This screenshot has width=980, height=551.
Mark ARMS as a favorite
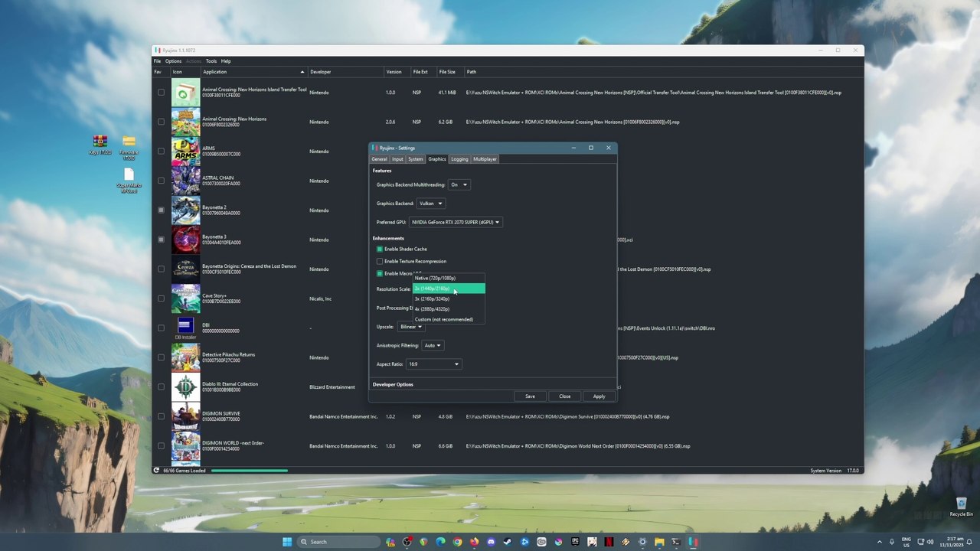[161, 152]
